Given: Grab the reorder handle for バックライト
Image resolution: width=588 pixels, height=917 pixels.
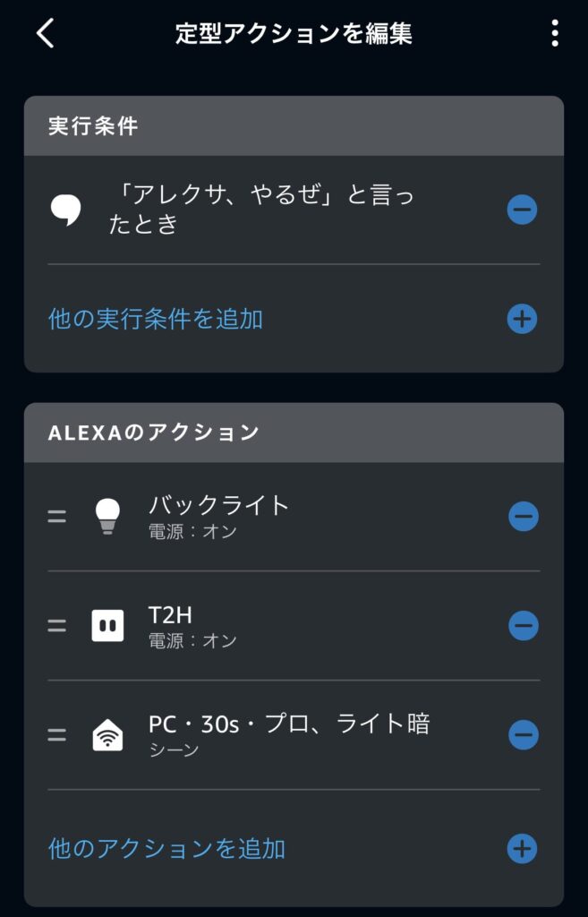Looking at the screenshot, I should pyautogui.click(x=56, y=517).
